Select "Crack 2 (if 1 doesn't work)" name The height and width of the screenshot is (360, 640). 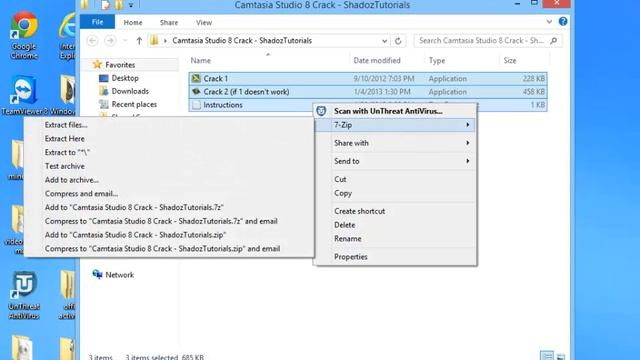point(246,91)
